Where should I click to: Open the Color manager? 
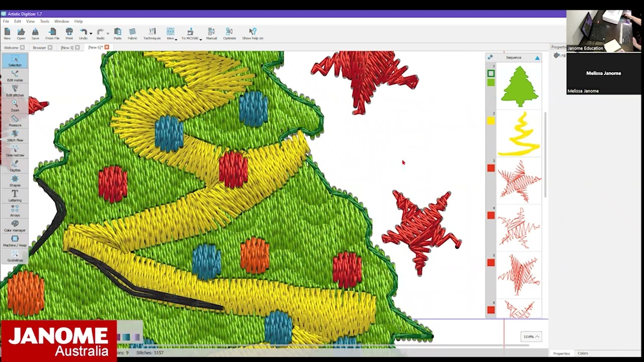tap(15, 226)
